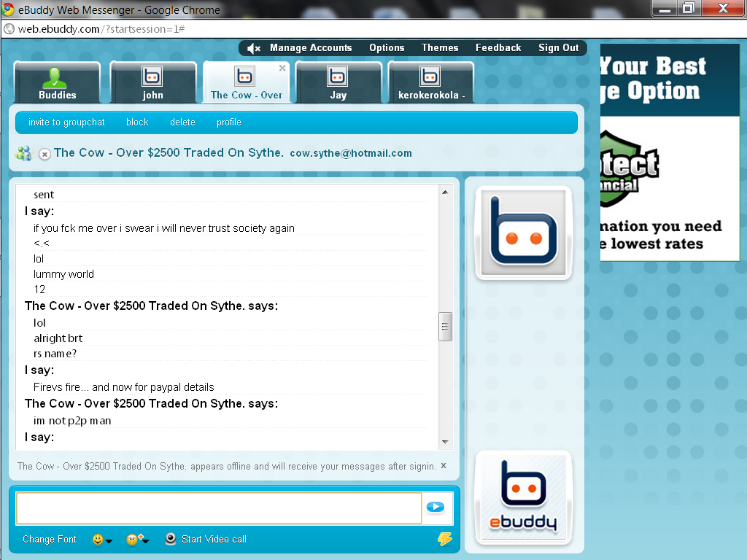Switch to the Jay chat tab
The image size is (747, 560).
[x=338, y=82]
